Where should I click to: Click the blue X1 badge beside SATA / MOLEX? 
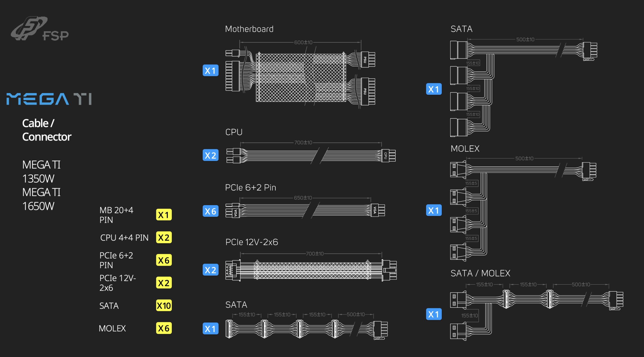tap(434, 314)
